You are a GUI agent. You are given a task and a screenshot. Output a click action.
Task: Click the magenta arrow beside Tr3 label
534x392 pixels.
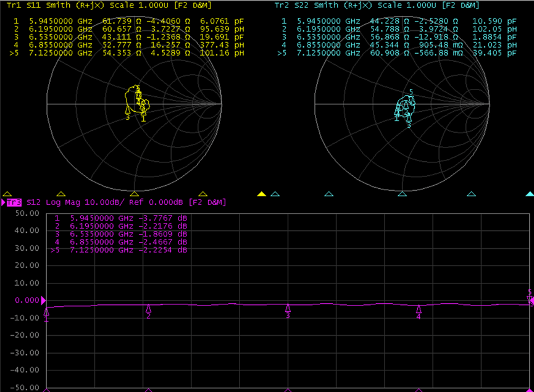click(x=4, y=202)
